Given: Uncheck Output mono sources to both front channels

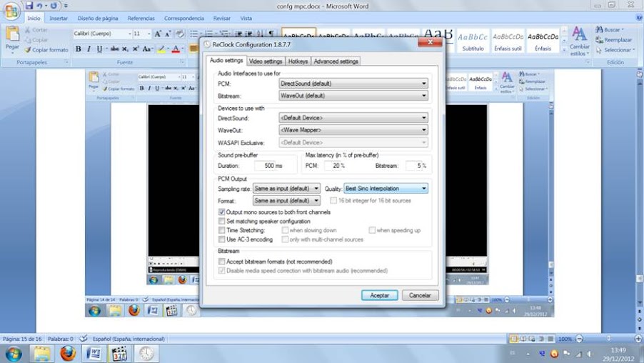Looking at the screenshot, I should click(222, 212).
